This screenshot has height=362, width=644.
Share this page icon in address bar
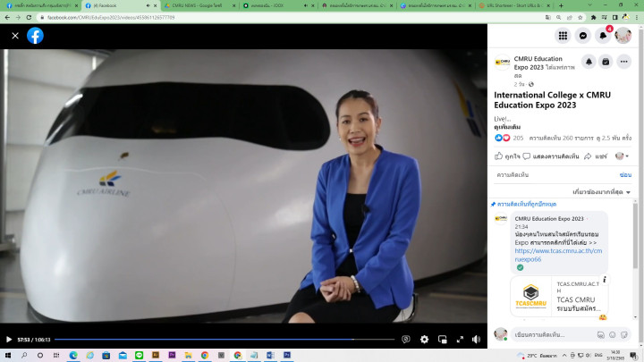coord(569,18)
